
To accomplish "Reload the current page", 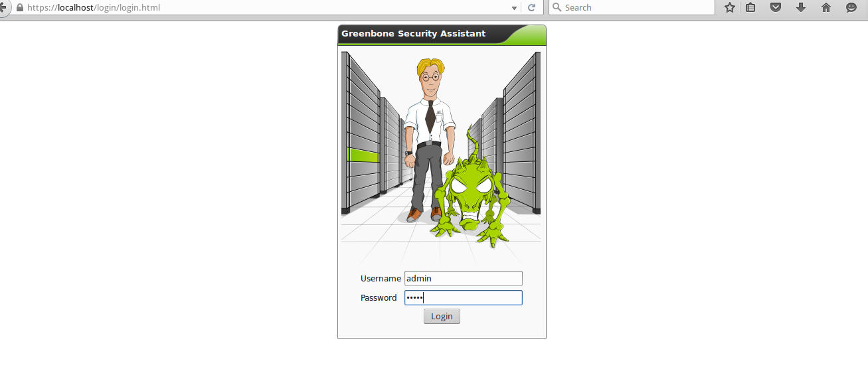I will (531, 7).
